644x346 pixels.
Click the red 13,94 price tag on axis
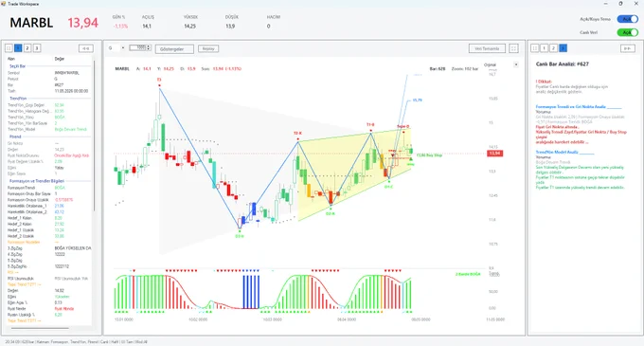tap(495, 154)
